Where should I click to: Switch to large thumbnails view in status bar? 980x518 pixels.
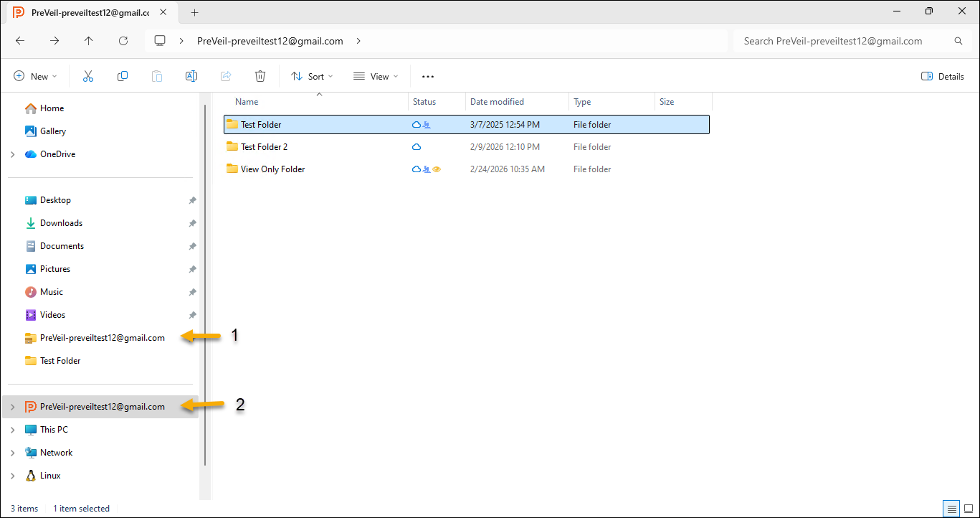968,509
